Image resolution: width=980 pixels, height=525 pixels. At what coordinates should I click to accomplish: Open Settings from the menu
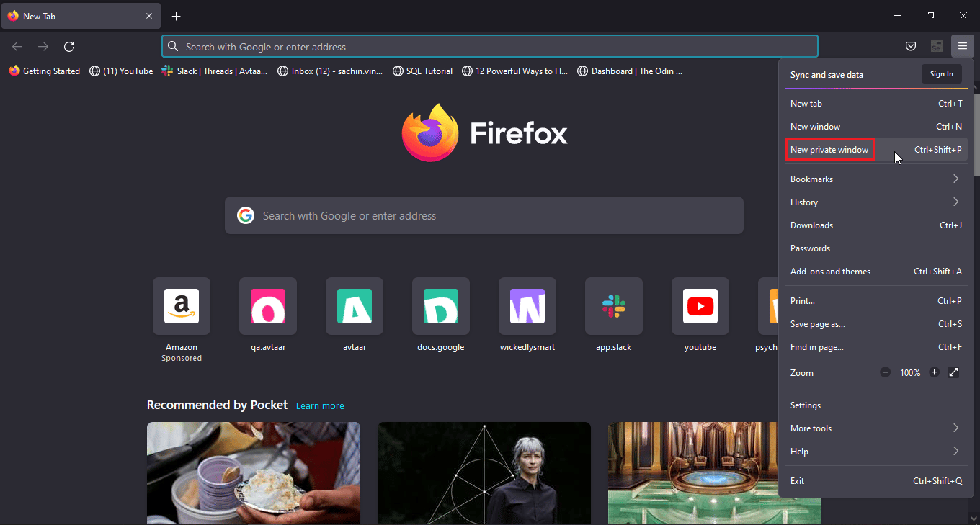806,405
